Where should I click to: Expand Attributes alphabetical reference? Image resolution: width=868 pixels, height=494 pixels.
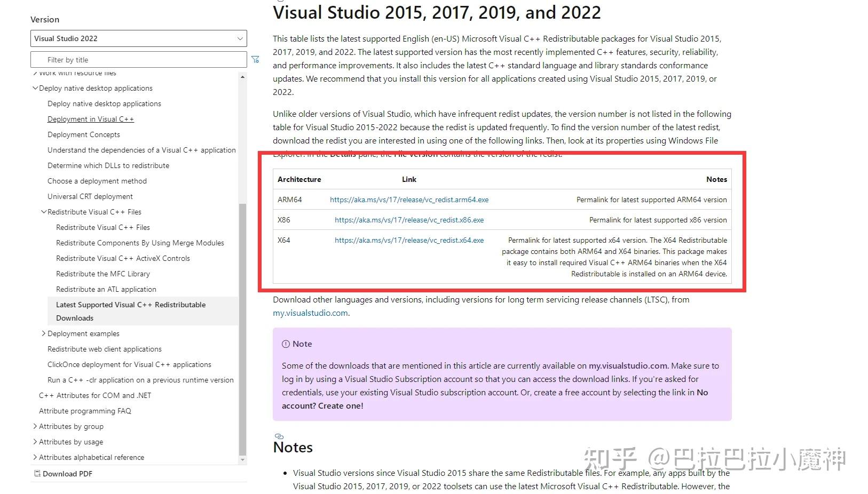point(35,457)
